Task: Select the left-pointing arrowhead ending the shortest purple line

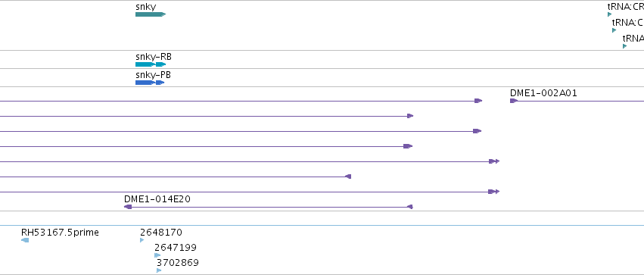Action: pos(348,177)
